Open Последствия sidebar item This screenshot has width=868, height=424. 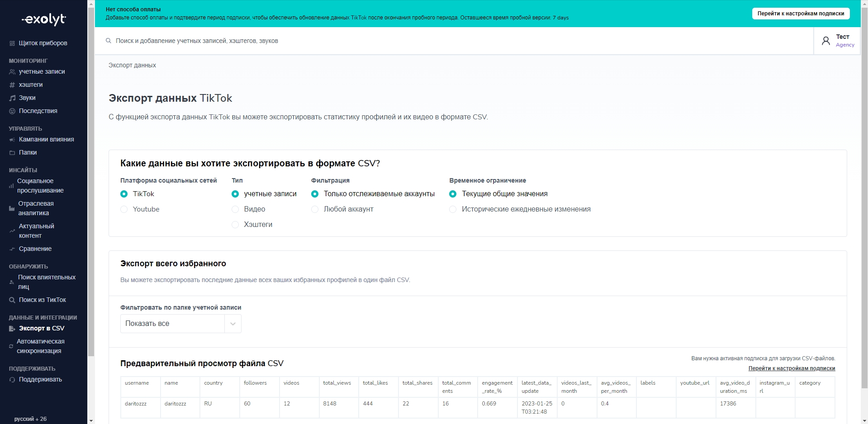click(x=38, y=111)
